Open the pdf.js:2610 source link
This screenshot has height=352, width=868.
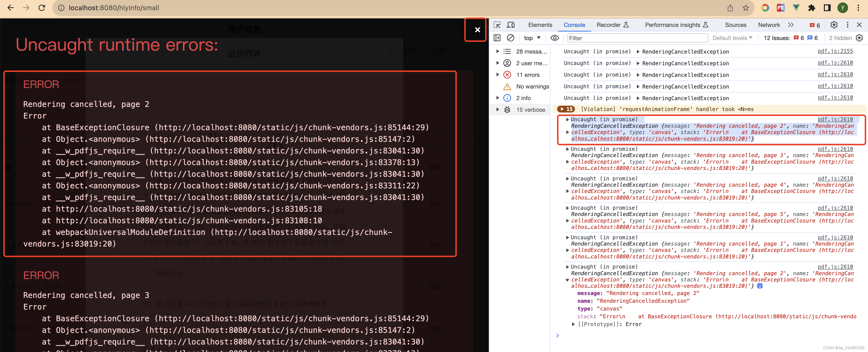835,63
